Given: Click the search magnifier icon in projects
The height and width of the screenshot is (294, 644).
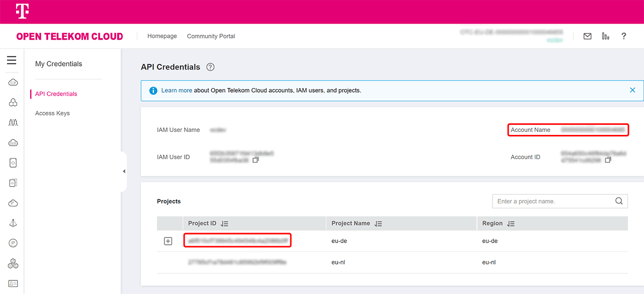Looking at the screenshot, I should tap(619, 201).
